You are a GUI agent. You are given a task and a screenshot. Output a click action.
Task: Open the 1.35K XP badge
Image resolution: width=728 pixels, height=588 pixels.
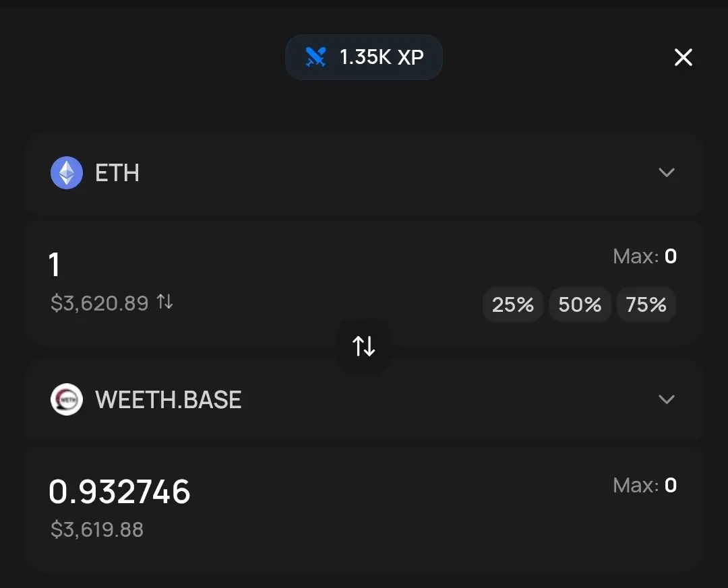363,57
